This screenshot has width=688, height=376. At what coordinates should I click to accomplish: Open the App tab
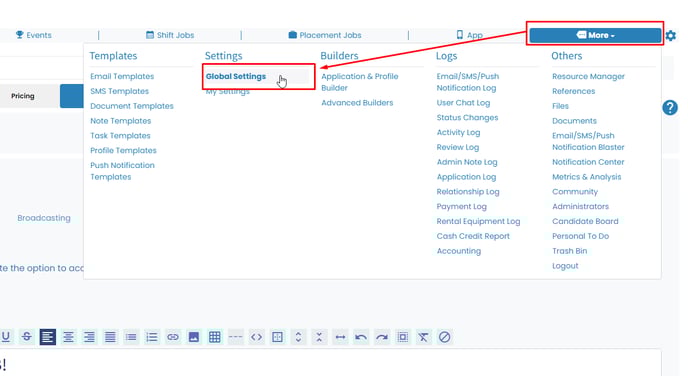coord(469,35)
